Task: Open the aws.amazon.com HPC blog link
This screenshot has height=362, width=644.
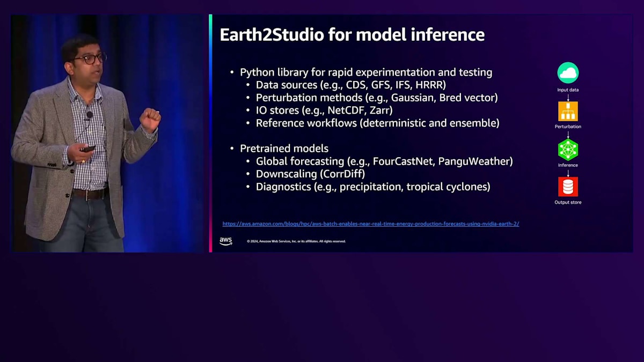Action: [371, 224]
